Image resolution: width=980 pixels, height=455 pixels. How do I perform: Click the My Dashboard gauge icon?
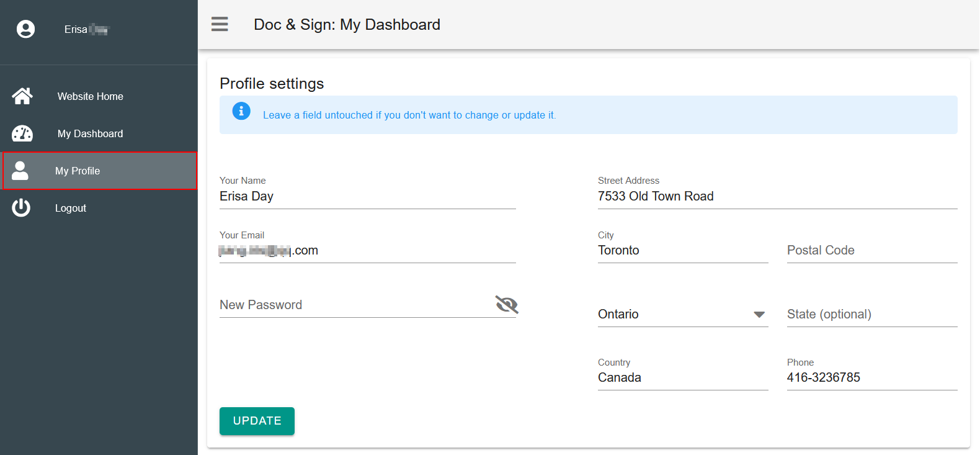point(22,133)
